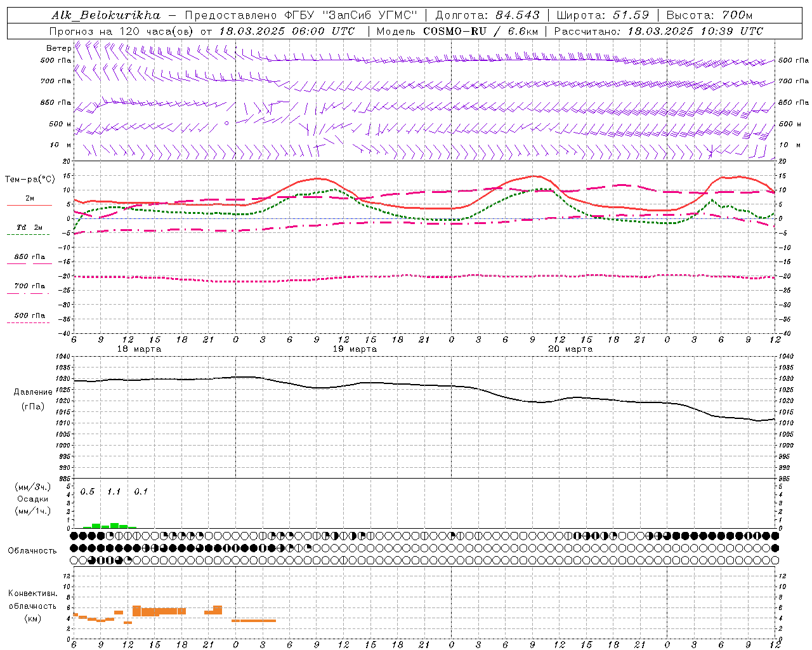Click the Давление panel label
The image size is (812, 650).
click(33, 392)
